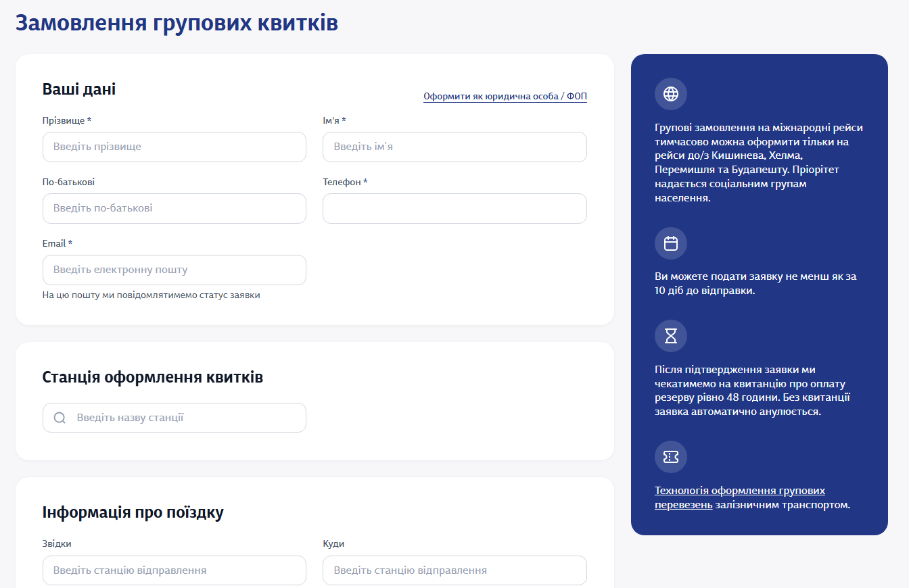Click the 'Ваші дані' section heading
Screen dimensions: 909x588
[79, 89]
